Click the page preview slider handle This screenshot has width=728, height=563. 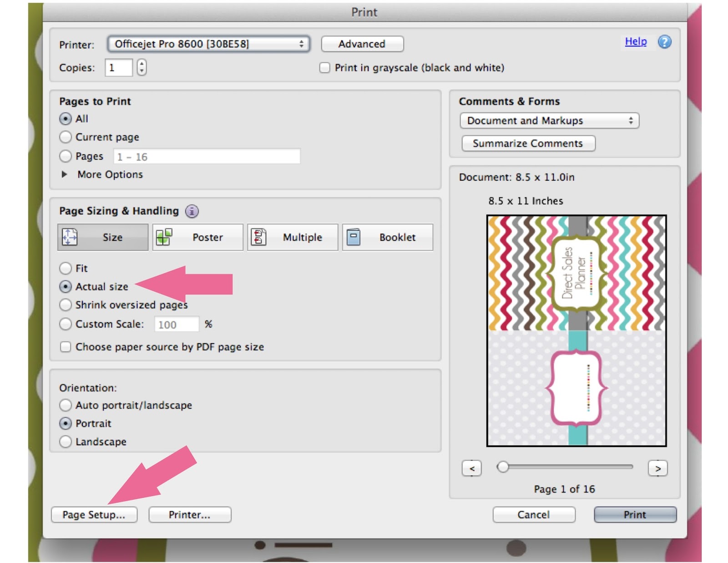[x=503, y=467]
